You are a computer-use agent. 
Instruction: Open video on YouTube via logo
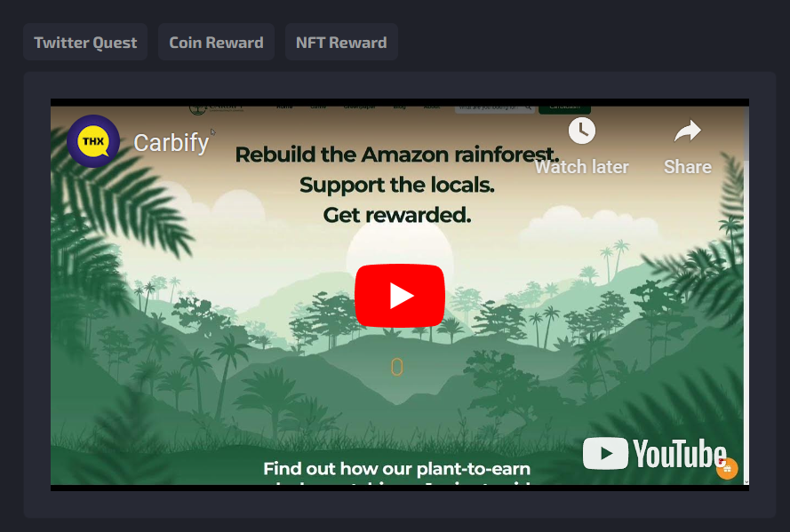point(654,454)
